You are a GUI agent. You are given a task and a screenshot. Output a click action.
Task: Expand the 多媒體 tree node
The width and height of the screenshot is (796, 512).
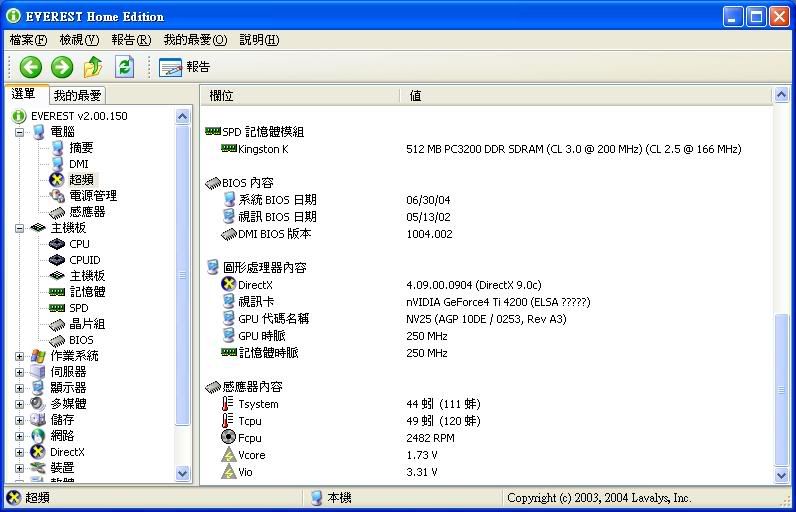(x=19, y=404)
